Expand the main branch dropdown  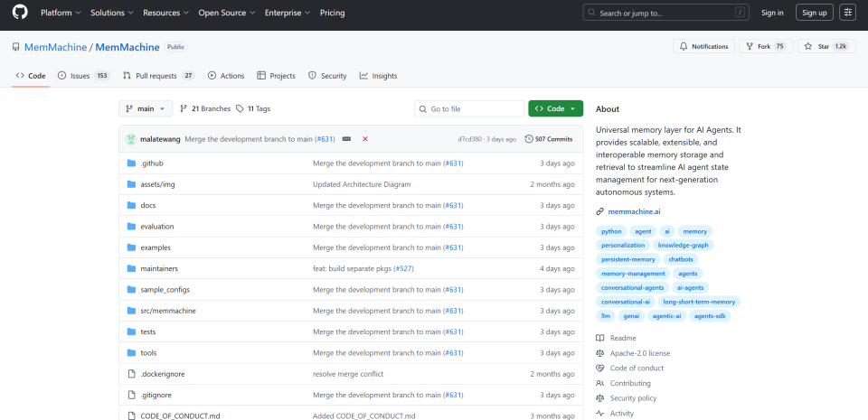145,108
